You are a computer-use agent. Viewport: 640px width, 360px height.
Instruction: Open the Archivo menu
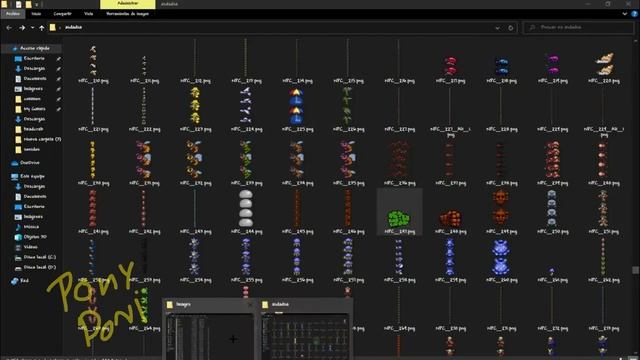point(13,14)
